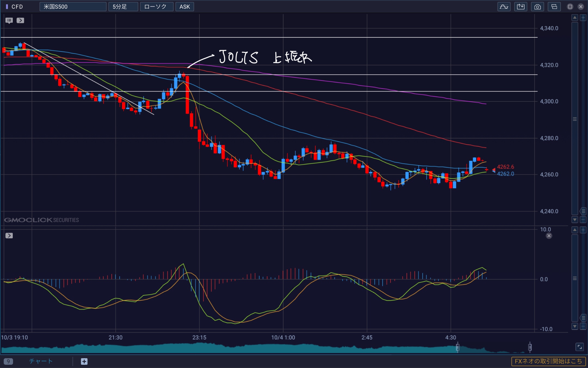Click the tab labeled 9

pyautogui.click(x=8, y=361)
